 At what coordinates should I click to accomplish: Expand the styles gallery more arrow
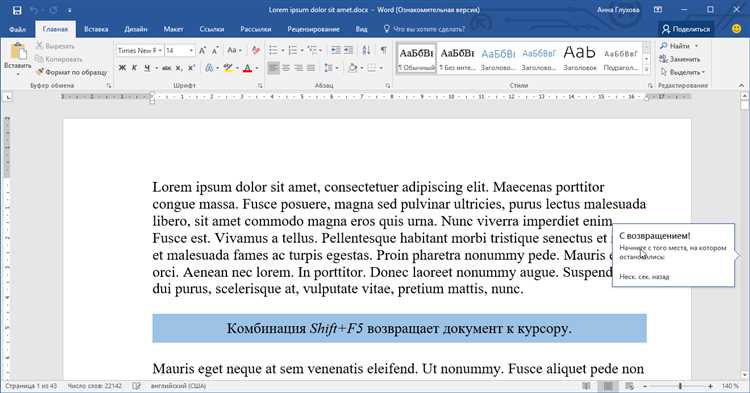coord(646,69)
